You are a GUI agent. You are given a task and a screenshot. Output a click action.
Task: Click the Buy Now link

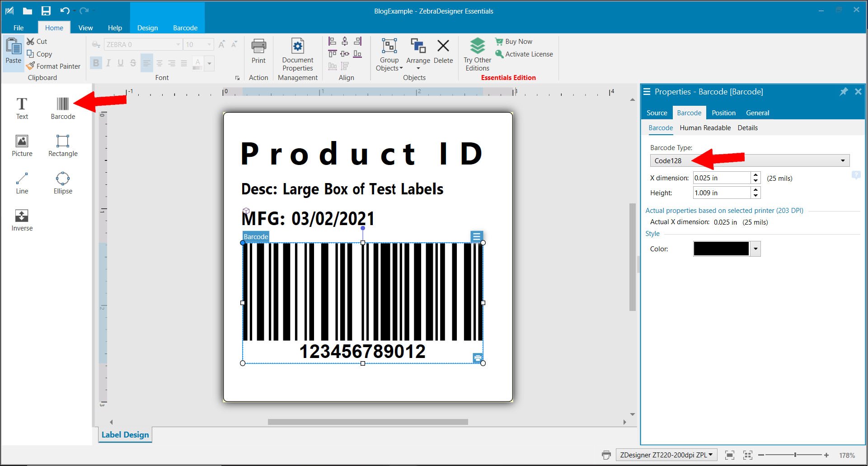(x=514, y=41)
